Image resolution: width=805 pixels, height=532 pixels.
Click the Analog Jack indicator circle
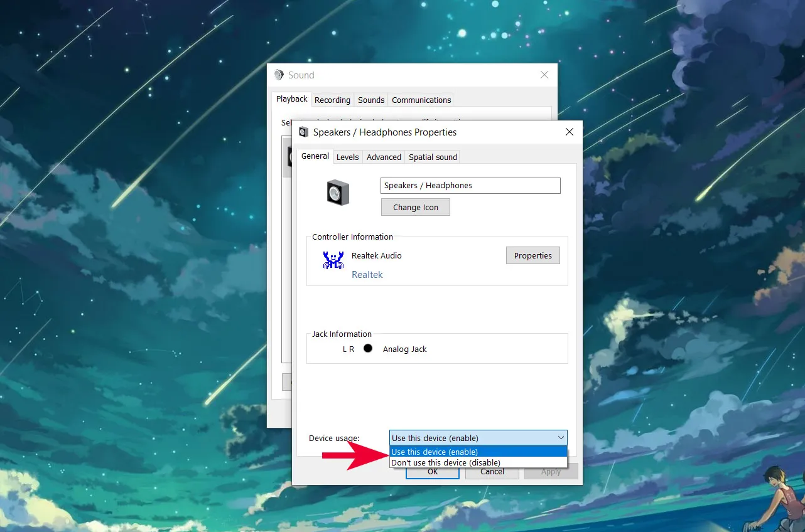(x=367, y=348)
